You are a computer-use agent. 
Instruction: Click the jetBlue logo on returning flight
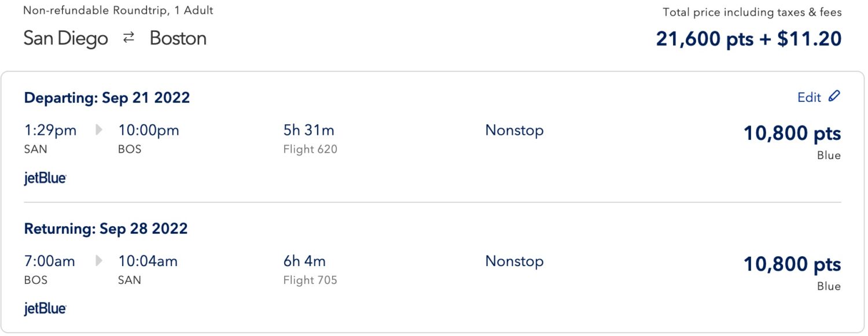click(44, 308)
